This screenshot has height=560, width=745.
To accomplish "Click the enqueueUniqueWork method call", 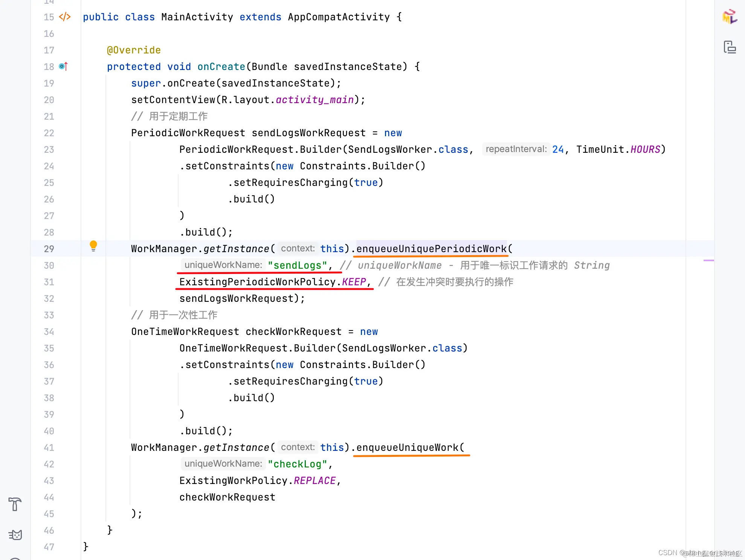I will click(407, 447).
